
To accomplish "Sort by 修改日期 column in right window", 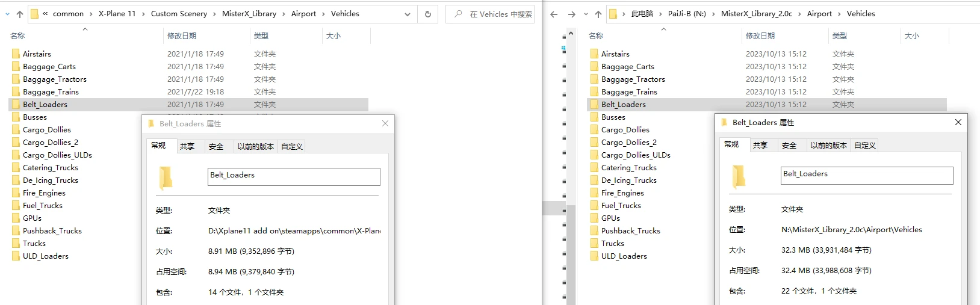I will pos(760,36).
